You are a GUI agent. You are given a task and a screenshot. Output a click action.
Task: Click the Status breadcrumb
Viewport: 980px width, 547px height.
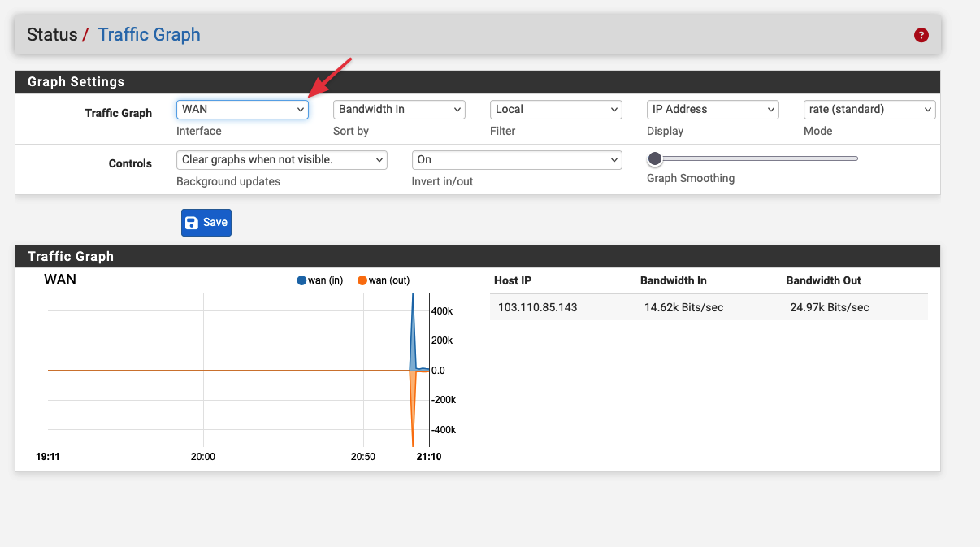(52, 35)
